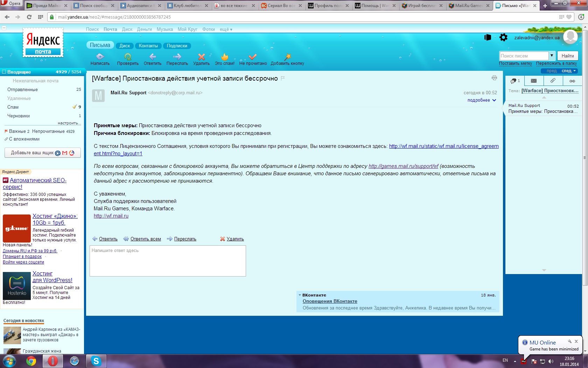
Task: Open Skype from the taskbar
Action: click(x=96, y=361)
